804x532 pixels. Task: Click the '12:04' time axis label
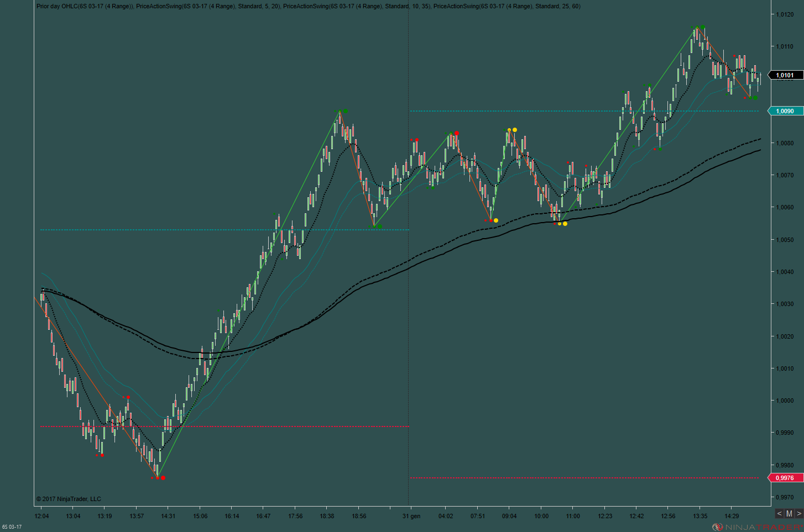click(41, 516)
